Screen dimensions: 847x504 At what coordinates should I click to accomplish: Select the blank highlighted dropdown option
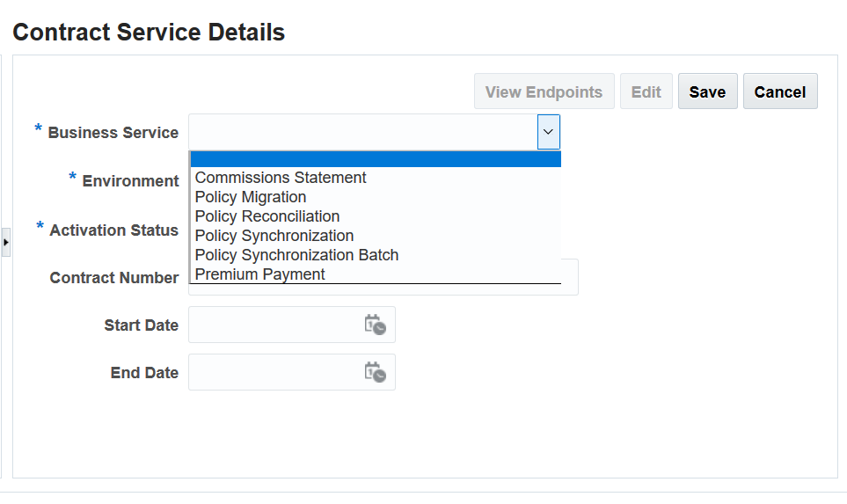point(376,159)
